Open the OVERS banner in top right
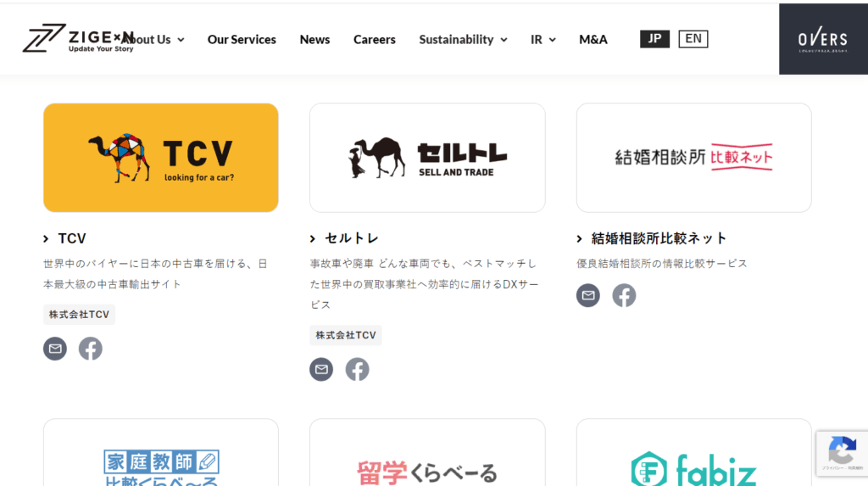 coord(822,39)
